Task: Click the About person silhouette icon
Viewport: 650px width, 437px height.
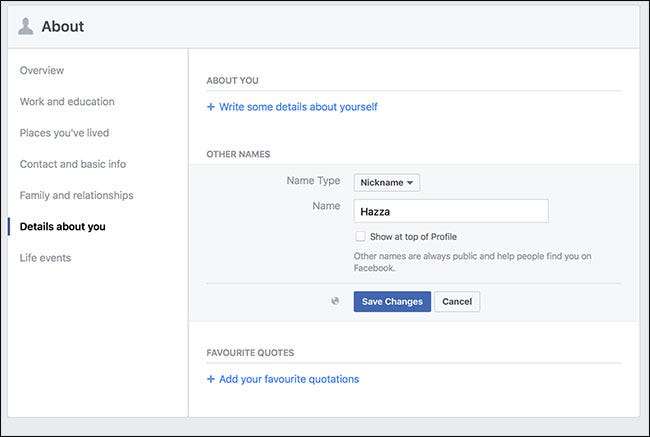Action: [26, 27]
